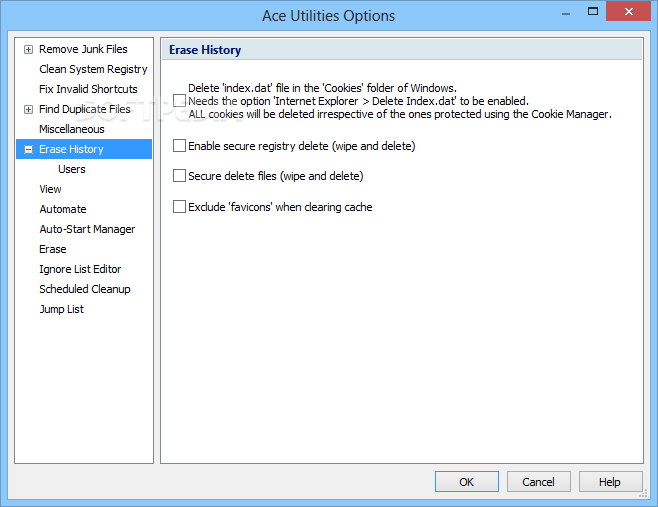
Task: Toggle Delete 'index.dat' cookies checkbox
Action: [x=179, y=100]
